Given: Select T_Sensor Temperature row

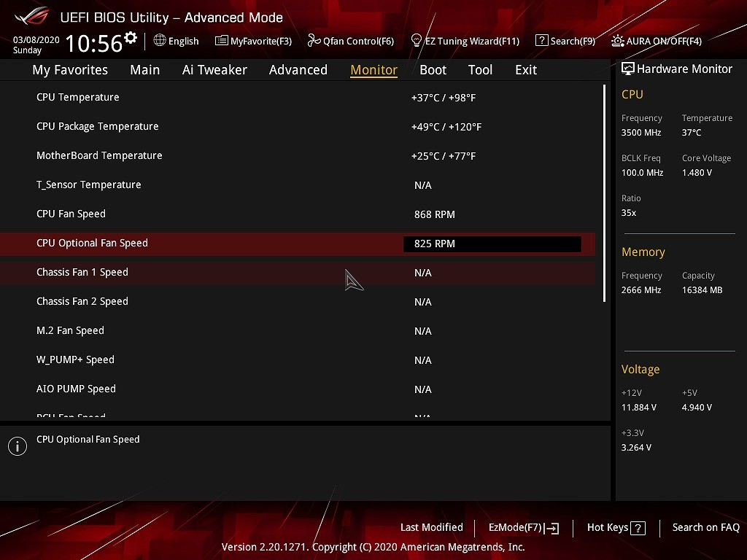Looking at the screenshot, I should click(298, 184).
